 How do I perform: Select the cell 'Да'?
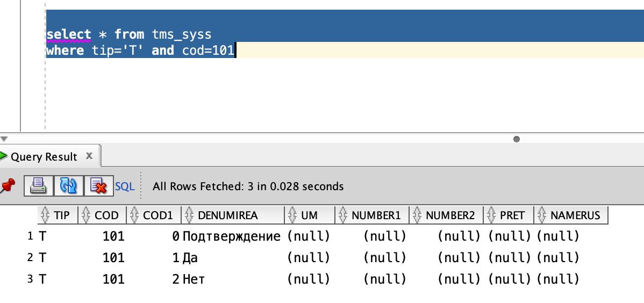click(x=190, y=258)
